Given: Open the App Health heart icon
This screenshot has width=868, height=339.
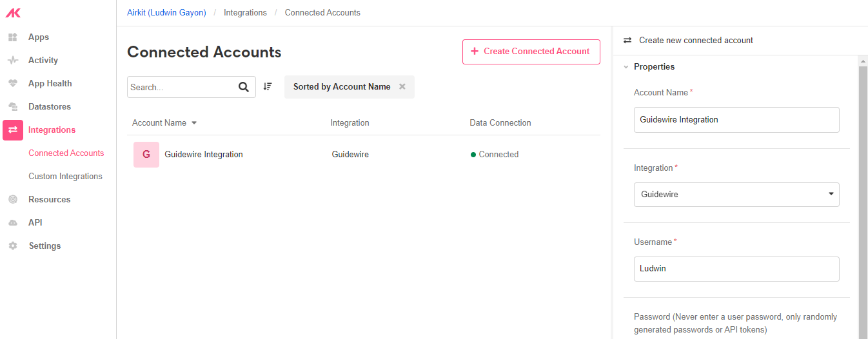Looking at the screenshot, I should [x=12, y=84].
